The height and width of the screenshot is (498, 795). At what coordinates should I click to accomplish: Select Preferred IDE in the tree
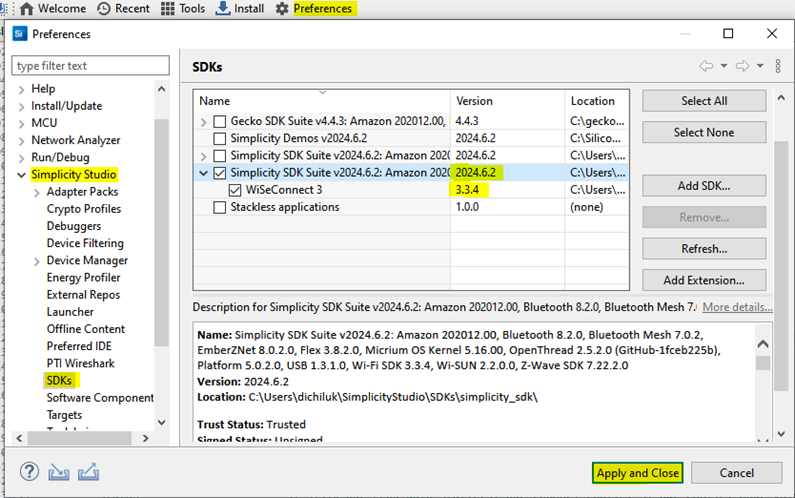pyautogui.click(x=79, y=346)
